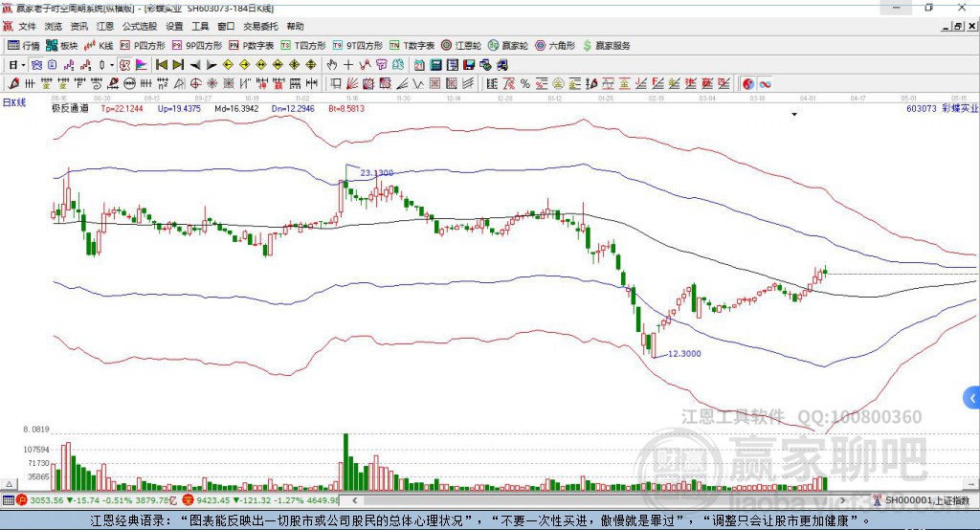Open the 交易委托 menu
The image size is (980, 530).
click(x=260, y=26)
